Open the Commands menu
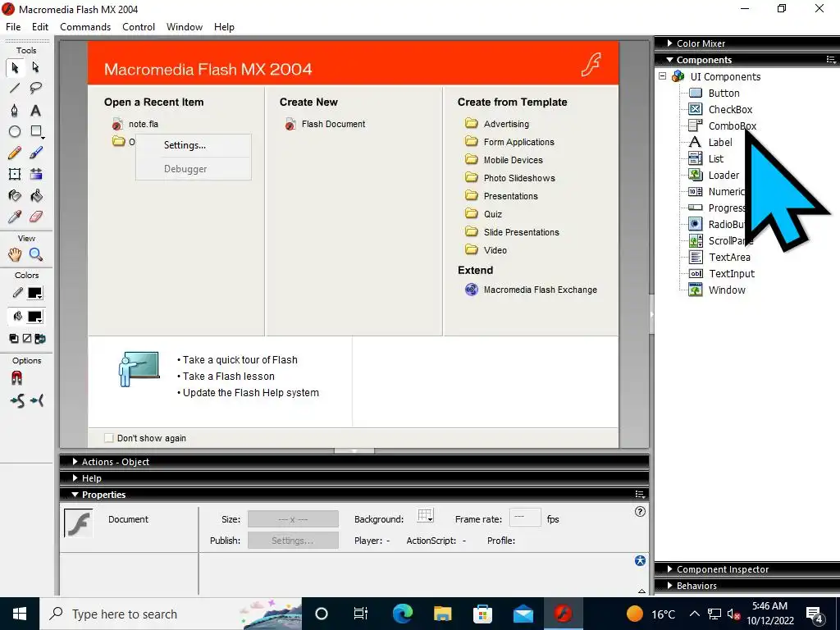The height and width of the screenshot is (630, 840). click(85, 27)
